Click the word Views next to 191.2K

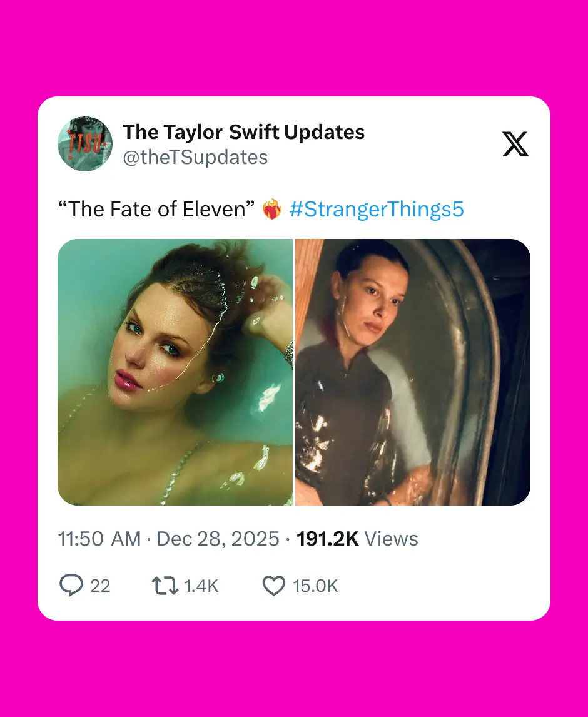coord(391,539)
